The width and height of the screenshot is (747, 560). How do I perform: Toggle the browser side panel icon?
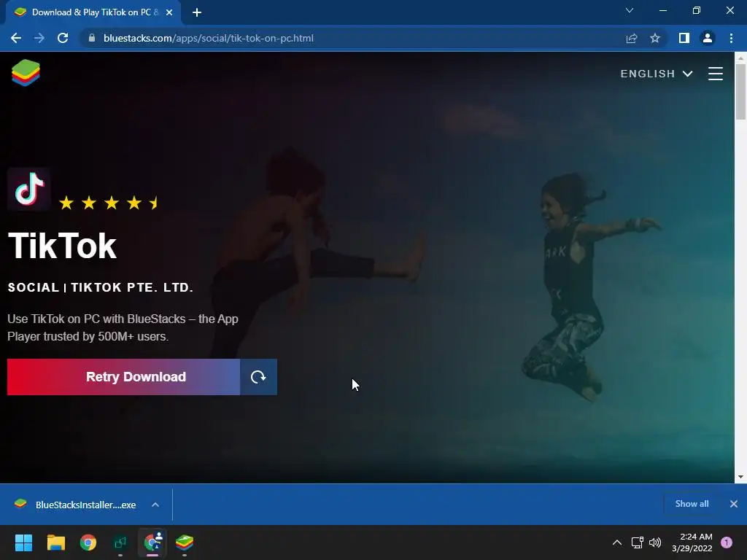pyautogui.click(x=684, y=38)
